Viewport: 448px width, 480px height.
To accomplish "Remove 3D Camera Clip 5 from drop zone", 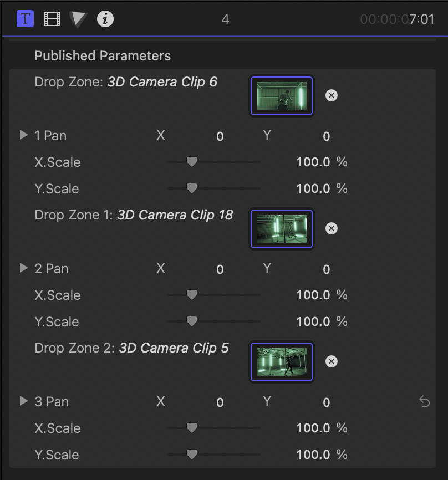I will pos(331,361).
